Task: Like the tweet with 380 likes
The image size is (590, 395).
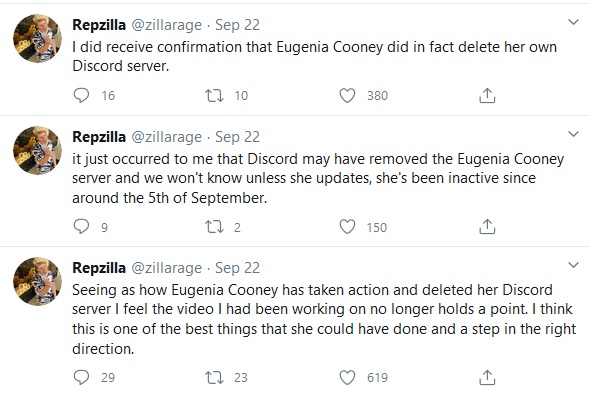Action: tap(347, 96)
